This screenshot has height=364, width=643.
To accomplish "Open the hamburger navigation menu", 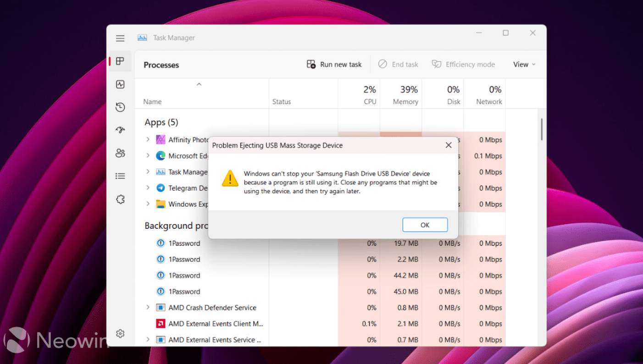I will [120, 38].
